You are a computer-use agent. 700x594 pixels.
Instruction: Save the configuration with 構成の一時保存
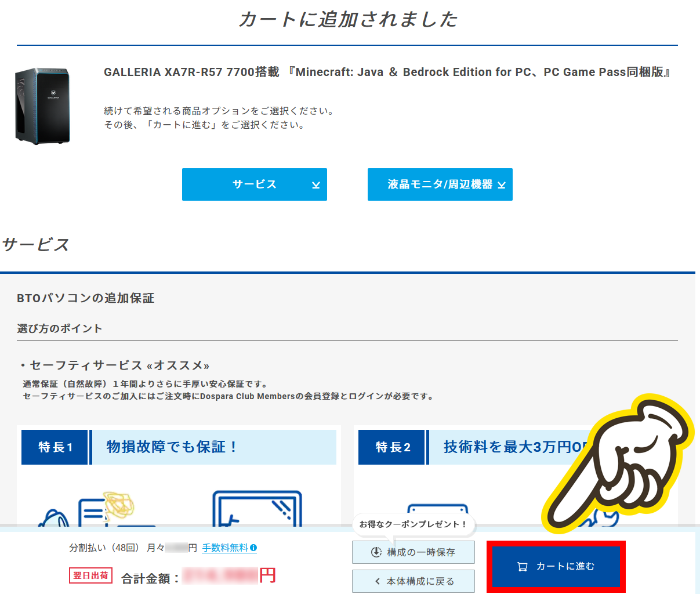click(414, 552)
